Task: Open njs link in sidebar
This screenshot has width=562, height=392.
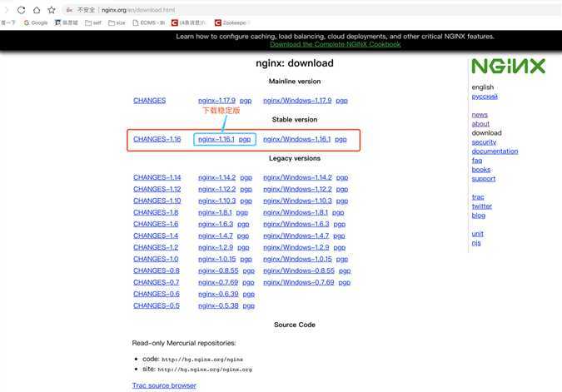Action: coord(476,243)
